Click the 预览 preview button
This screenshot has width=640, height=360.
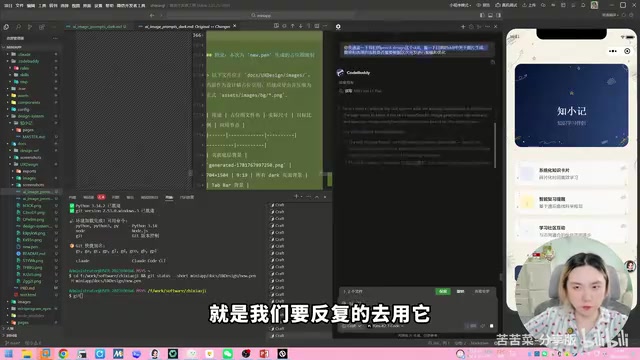pyautogui.click(x=484, y=5)
